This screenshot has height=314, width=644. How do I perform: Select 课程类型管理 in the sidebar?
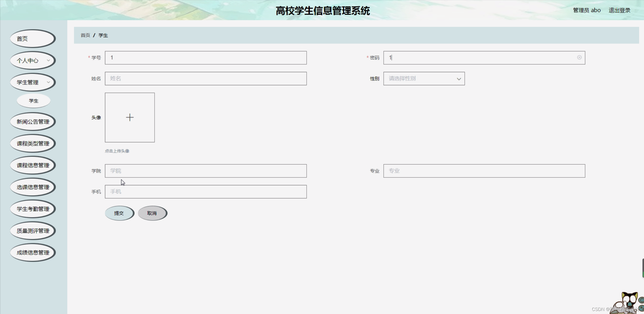coord(33,143)
